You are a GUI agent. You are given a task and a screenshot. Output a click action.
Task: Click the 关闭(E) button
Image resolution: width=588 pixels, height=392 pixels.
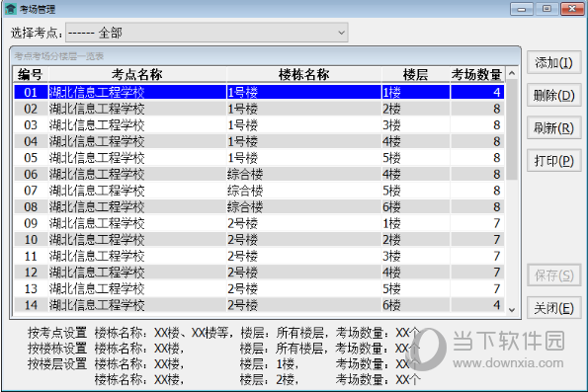point(553,308)
